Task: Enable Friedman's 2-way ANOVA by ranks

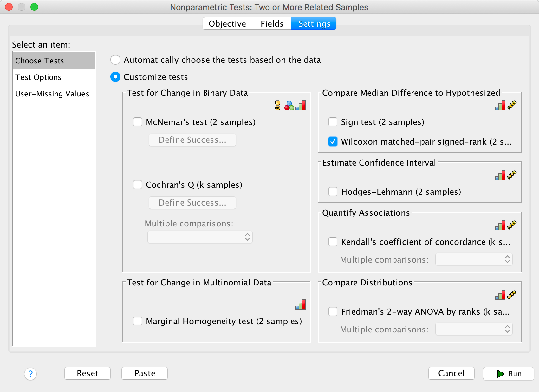Action: (x=333, y=311)
